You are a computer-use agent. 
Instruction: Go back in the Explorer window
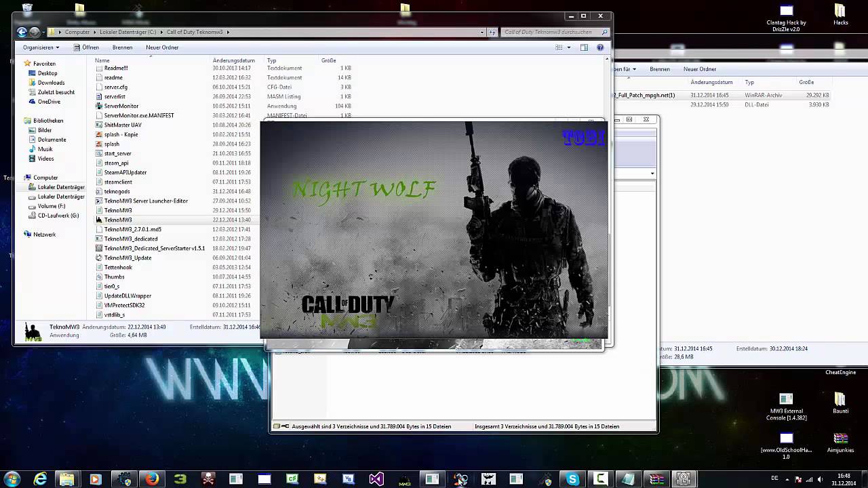tap(22, 32)
